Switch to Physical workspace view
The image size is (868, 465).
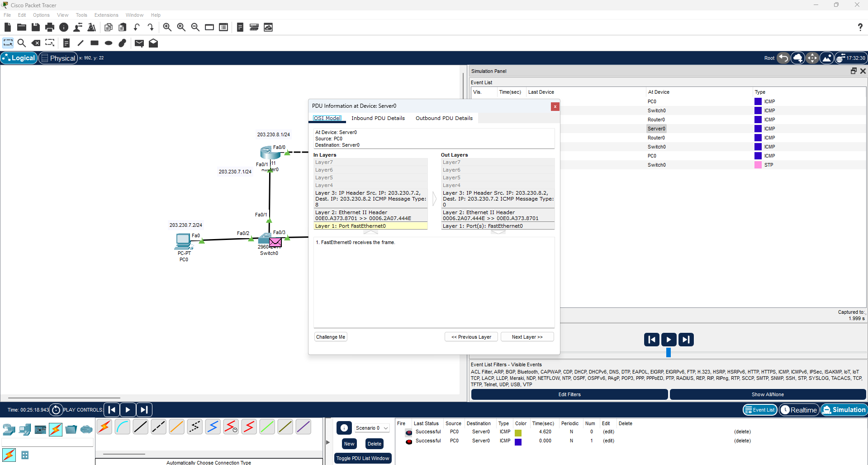tap(58, 58)
